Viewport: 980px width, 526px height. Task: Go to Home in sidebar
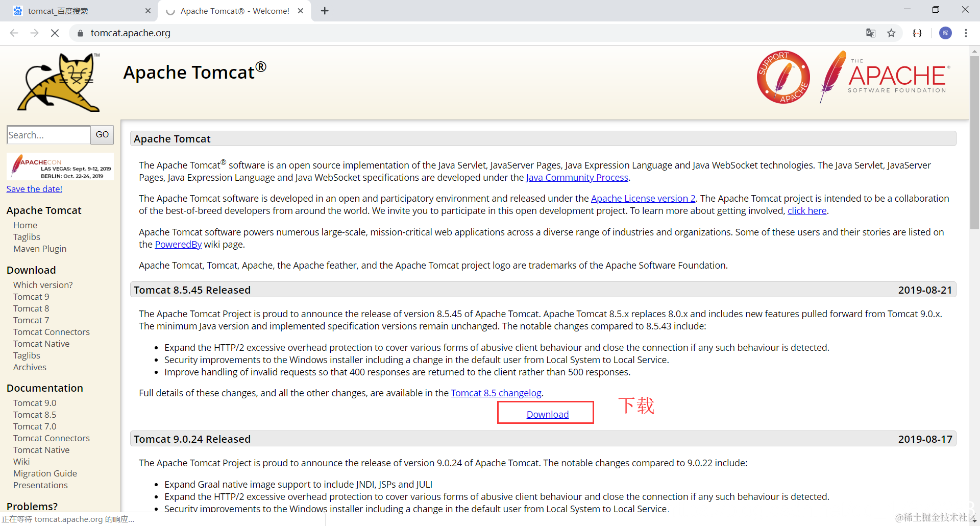[x=25, y=225]
